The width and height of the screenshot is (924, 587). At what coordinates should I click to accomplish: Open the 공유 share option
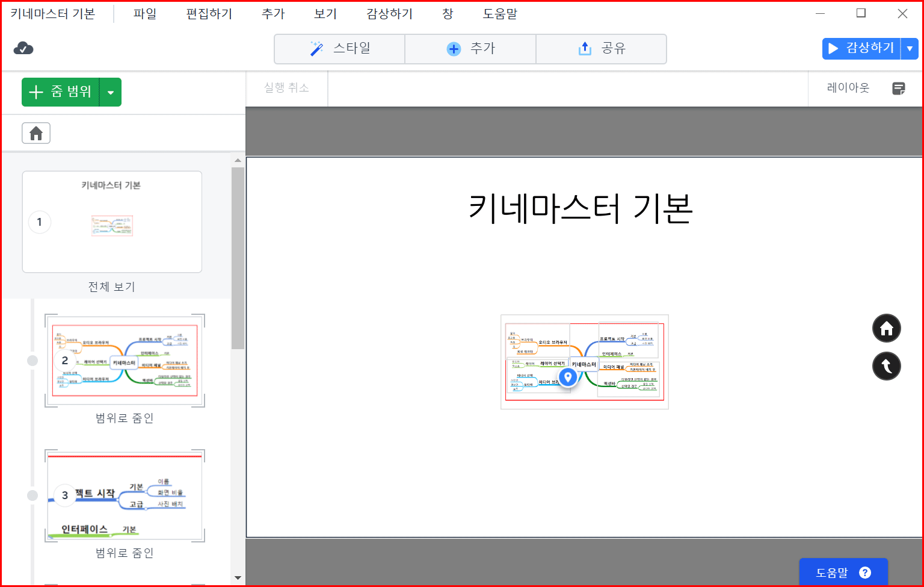coord(601,49)
